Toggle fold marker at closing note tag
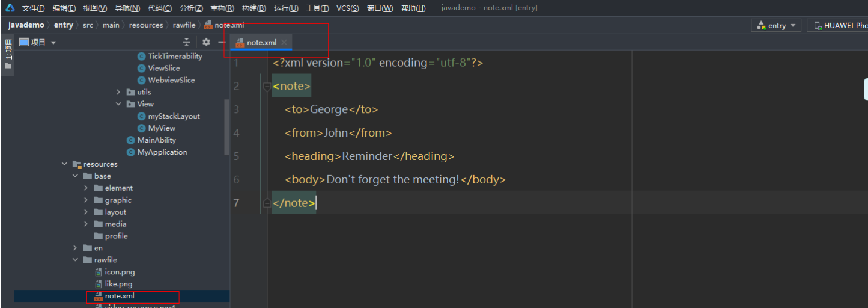Screen dimensions: 868x308 [x=267, y=203]
